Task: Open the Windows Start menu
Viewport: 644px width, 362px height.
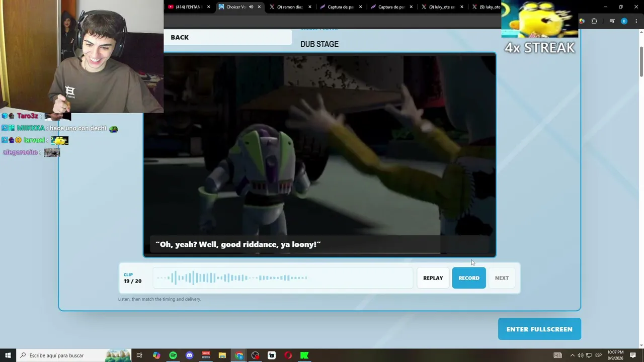Action: [8, 355]
